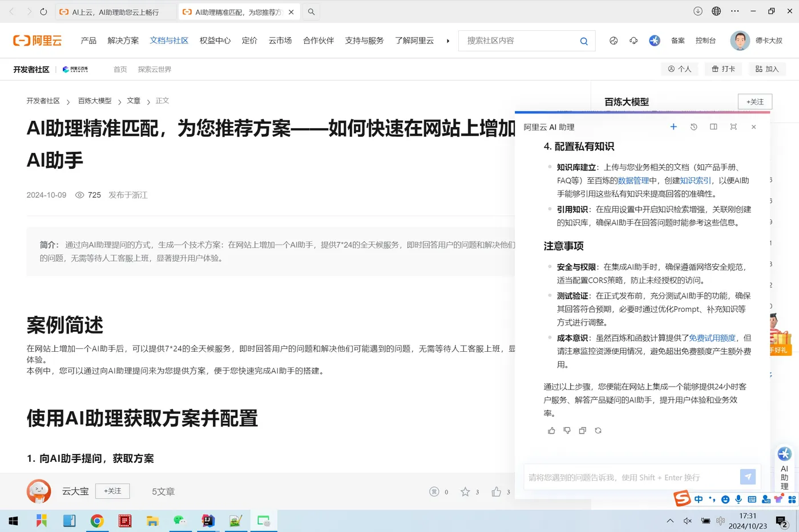Open WeChat from the taskbar
This screenshot has height=532, width=799.
180,521
